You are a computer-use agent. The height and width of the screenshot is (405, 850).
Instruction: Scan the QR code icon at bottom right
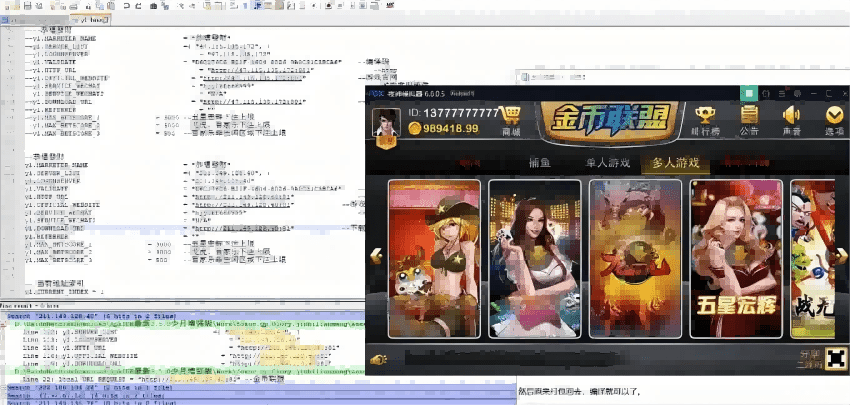[x=836, y=357]
